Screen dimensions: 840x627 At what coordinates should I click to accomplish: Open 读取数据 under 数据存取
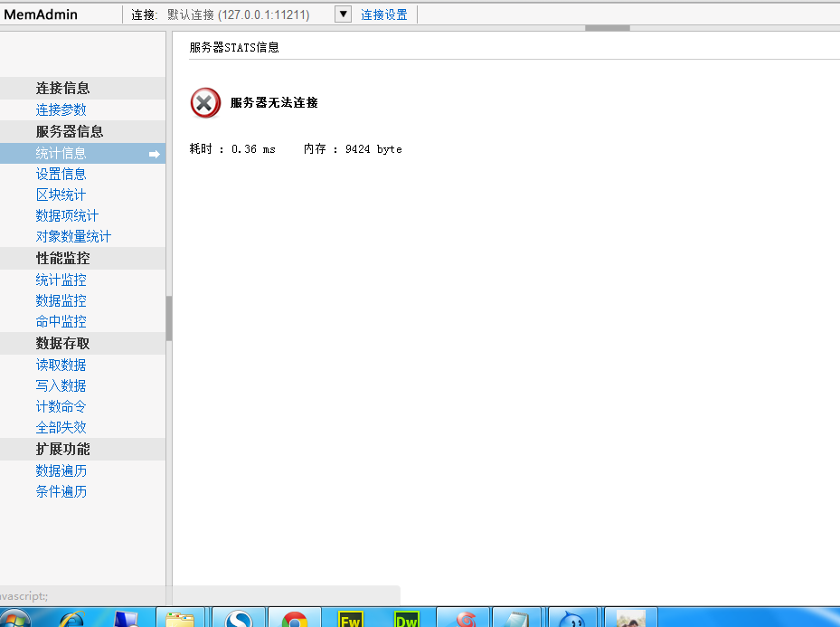[x=61, y=365]
